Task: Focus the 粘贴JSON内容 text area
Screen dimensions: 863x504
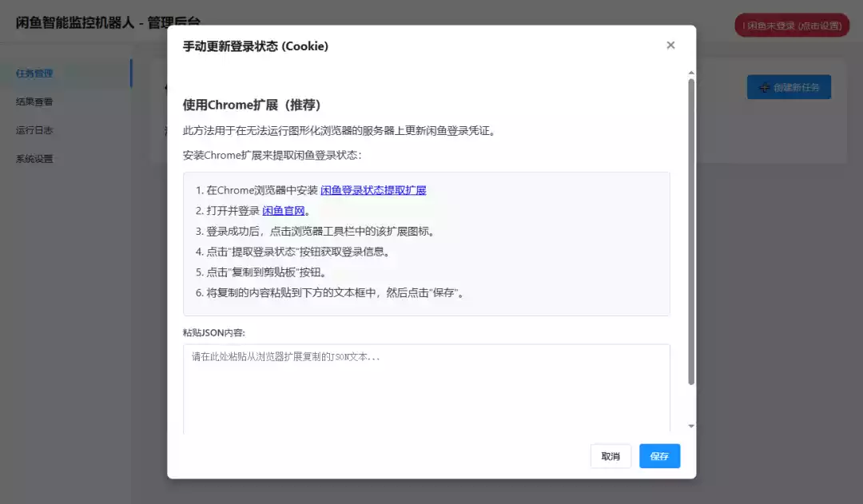Action: tap(426, 388)
